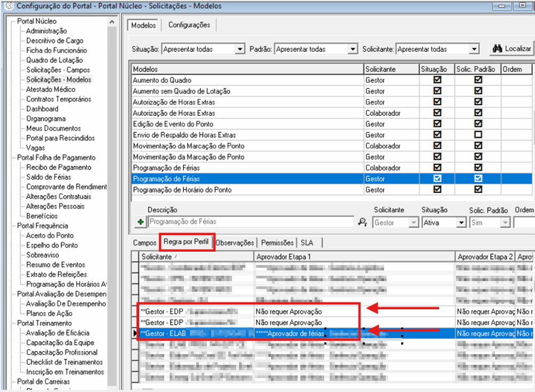Image resolution: width=535 pixels, height=392 pixels.
Task: Expand the Solicitante filter dropdown
Action: coord(474,49)
